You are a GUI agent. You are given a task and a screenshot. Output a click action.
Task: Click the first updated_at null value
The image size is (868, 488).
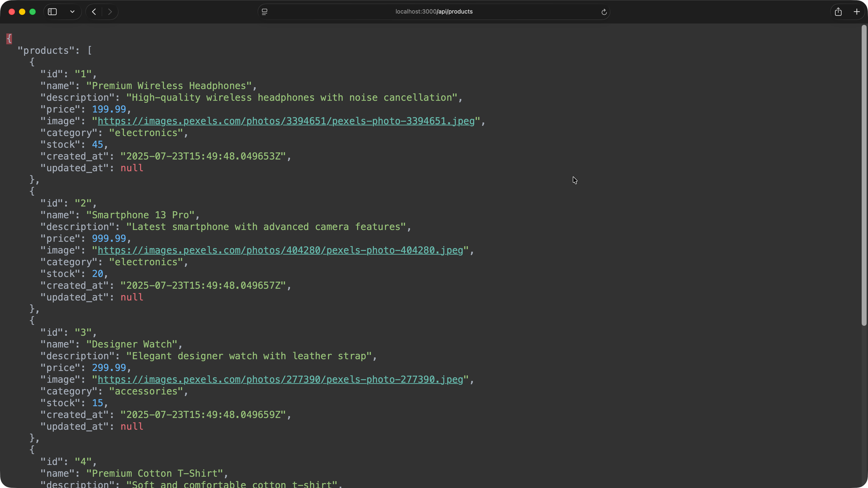click(132, 168)
